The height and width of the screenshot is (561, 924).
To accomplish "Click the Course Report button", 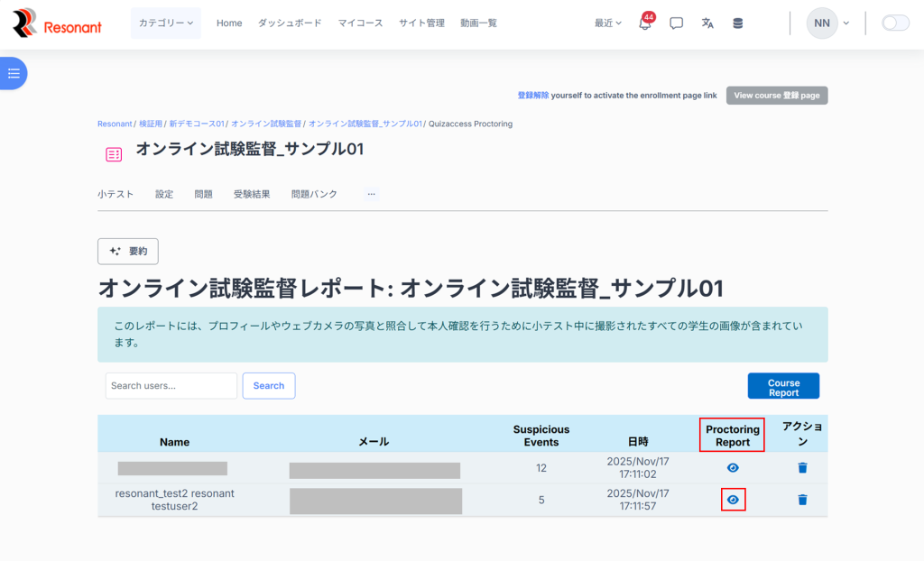I will [783, 386].
